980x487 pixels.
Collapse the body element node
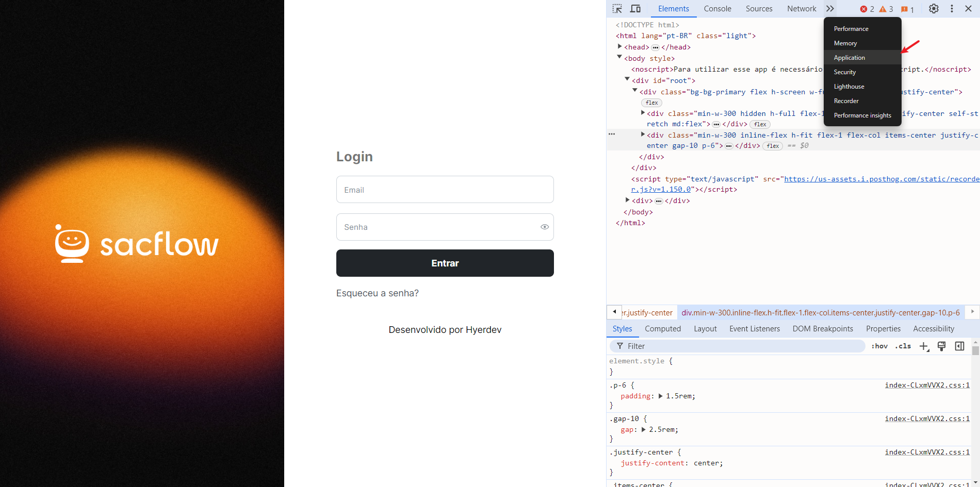(620, 58)
